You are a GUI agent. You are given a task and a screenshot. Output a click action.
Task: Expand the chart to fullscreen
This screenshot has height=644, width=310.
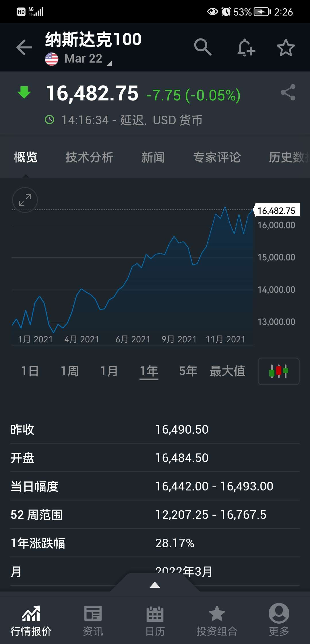coord(25,200)
